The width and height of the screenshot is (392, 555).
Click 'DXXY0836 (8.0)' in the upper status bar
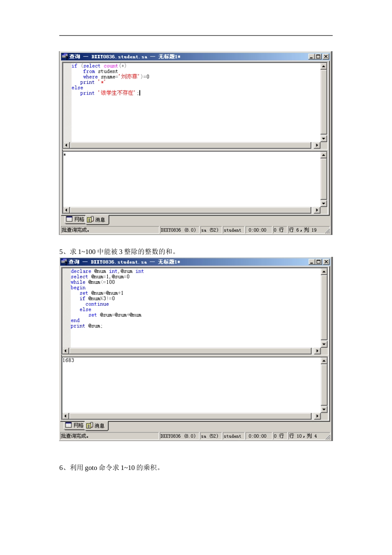pos(178,230)
